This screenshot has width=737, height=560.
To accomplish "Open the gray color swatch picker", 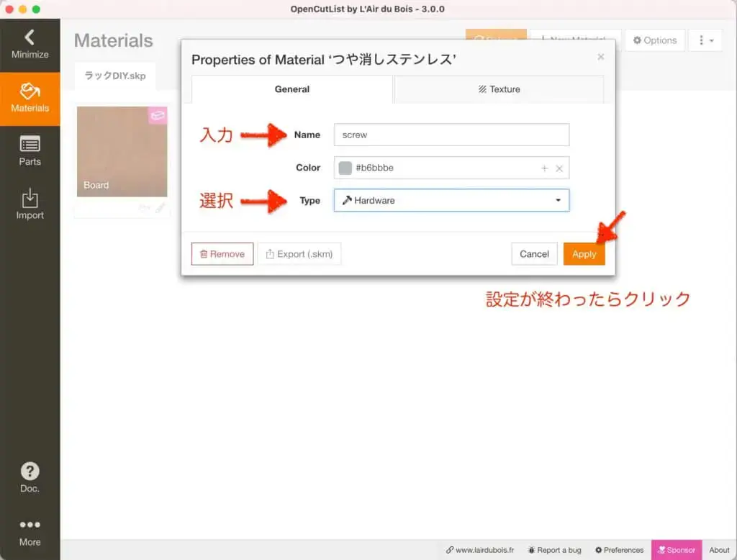I will pyautogui.click(x=345, y=168).
